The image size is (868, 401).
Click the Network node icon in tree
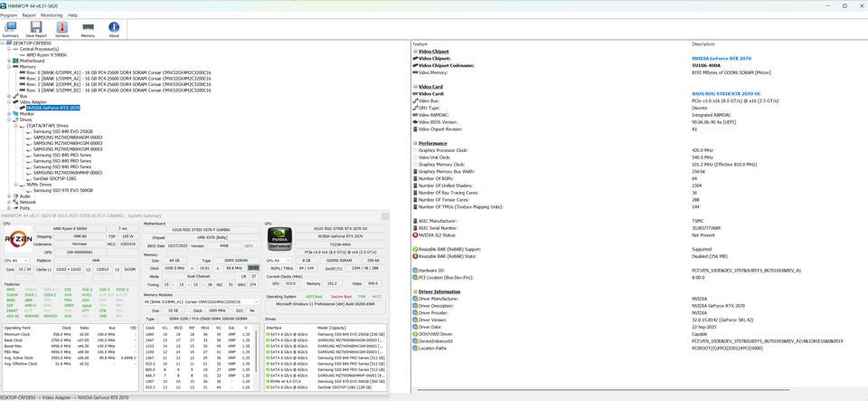click(x=15, y=202)
